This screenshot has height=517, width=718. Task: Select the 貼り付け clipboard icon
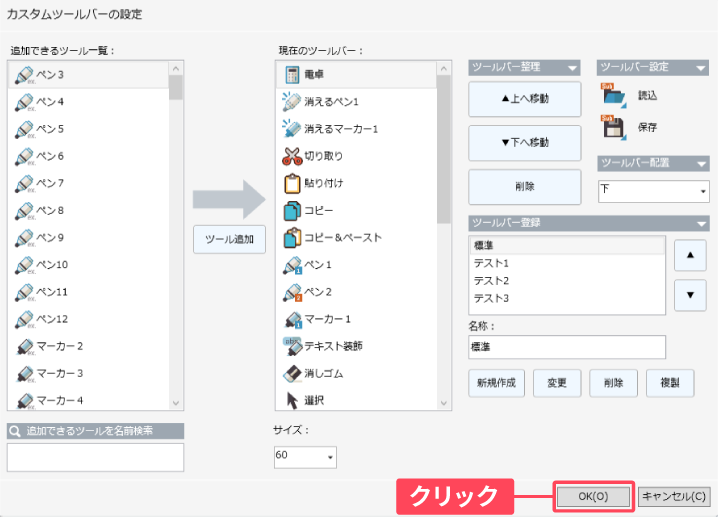[x=292, y=183]
